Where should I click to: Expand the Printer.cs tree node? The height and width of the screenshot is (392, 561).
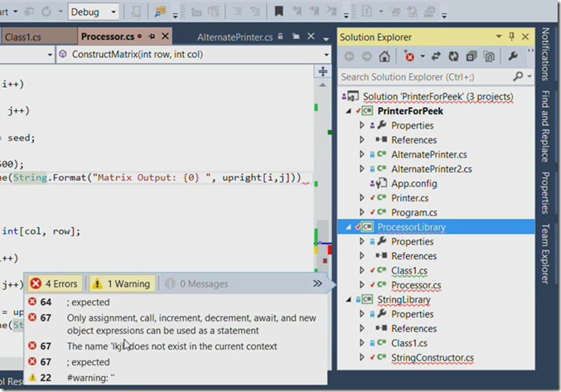click(x=362, y=198)
